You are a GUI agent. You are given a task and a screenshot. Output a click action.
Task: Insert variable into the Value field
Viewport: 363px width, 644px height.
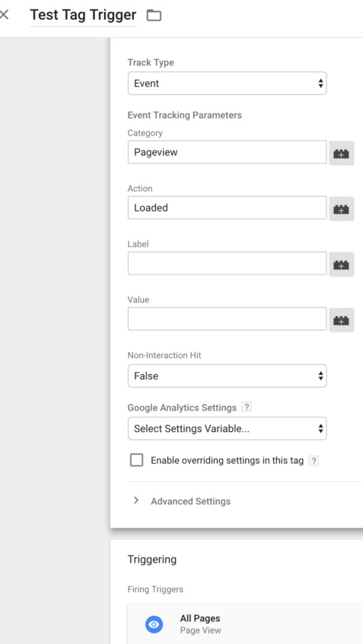(341, 320)
